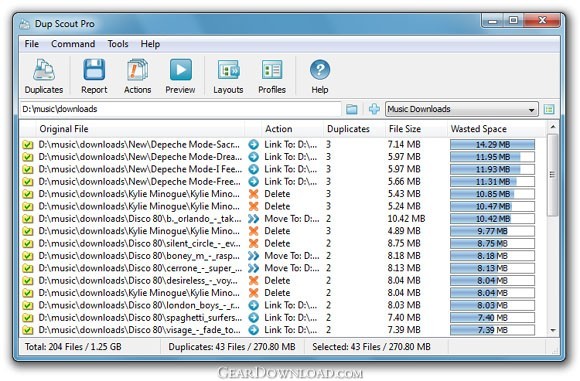Screen dimensions: 580x381
Task: Sort by Original File column header
Action: [x=140, y=129]
